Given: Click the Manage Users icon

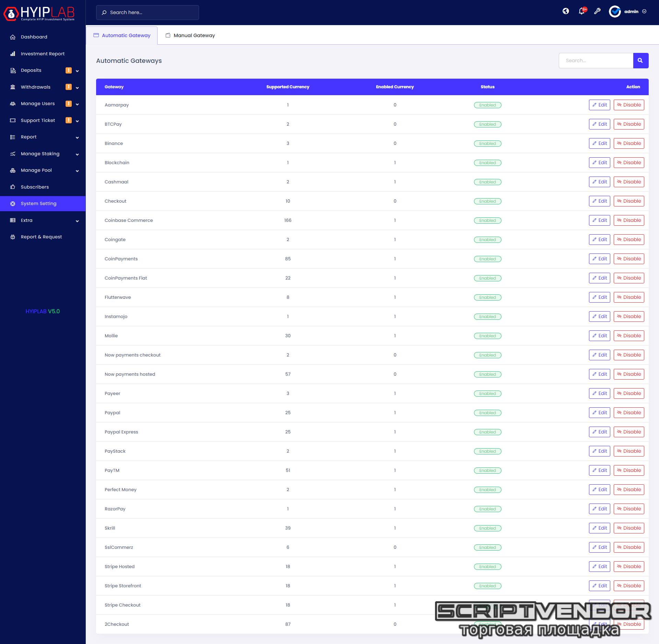Looking at the screenshot, I should tap(13, 104).
